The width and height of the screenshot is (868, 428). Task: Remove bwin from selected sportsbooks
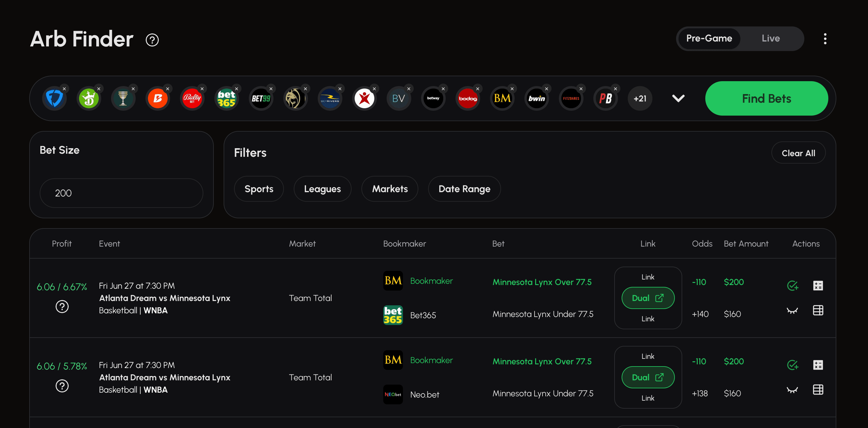(547, 89)
